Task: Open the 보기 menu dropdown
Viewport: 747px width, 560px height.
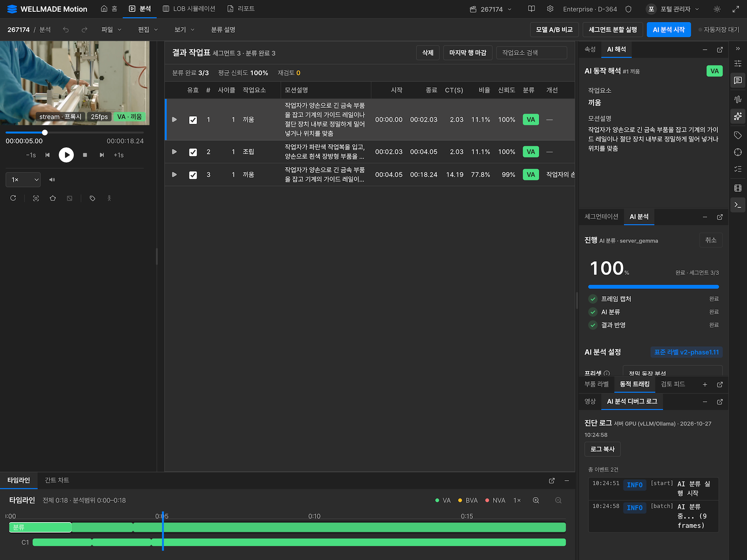Action: [184, 30]
